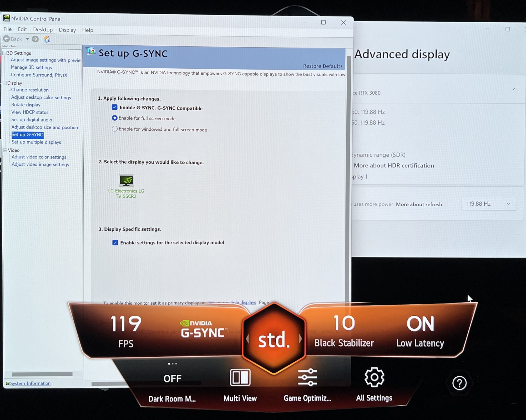Image resolution: width=526 pixels, height=420 pixels.
Task: Click Restore Defaults button in G-SYNC panel
Action: (322, 65)
